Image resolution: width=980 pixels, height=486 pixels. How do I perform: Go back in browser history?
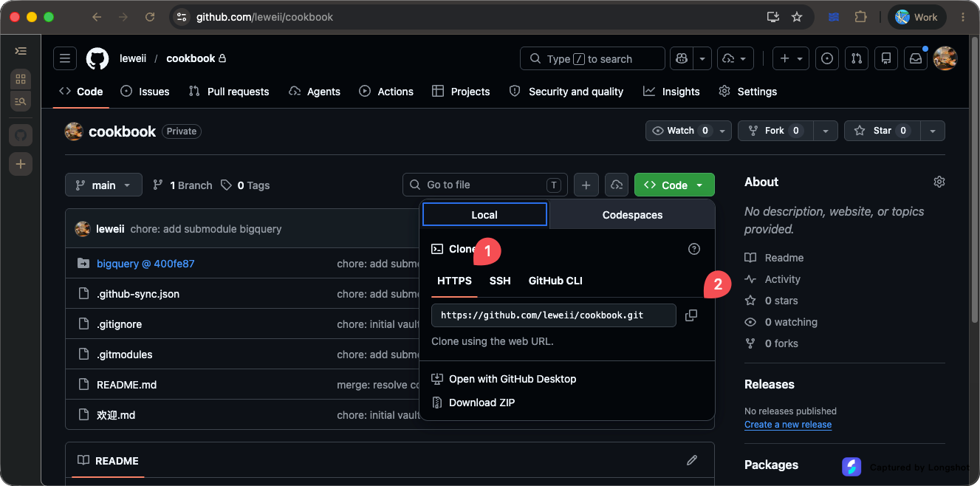[x=97, y=17]
